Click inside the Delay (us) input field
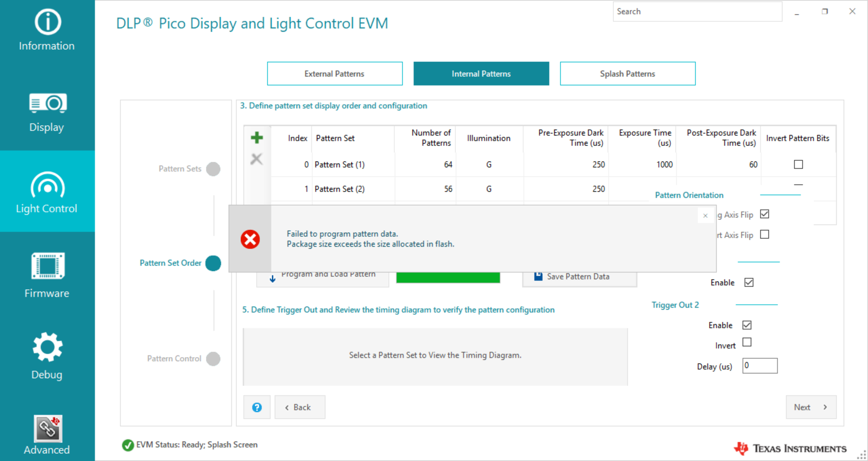 [759, 366]
